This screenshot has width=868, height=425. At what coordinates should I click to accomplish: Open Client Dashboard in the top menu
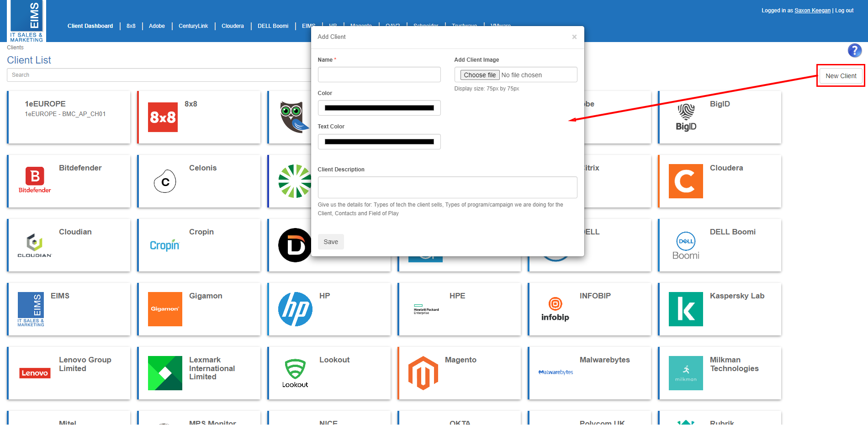point(90,26)
